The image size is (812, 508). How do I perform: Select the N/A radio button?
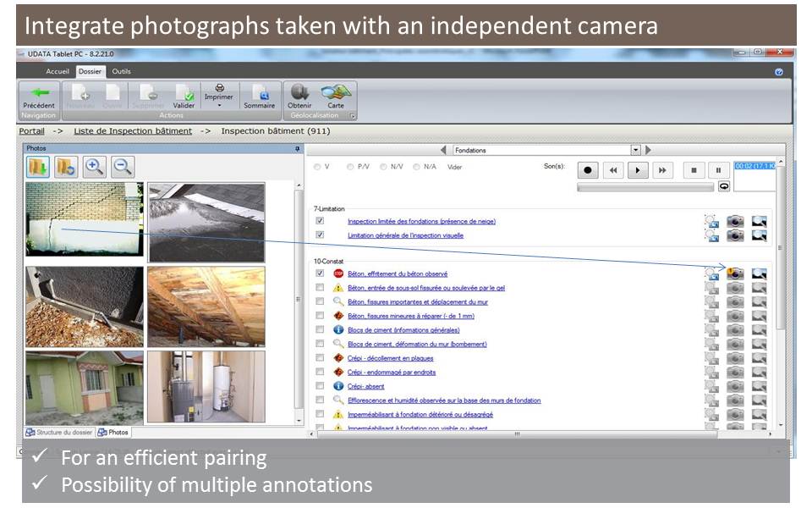[x=417, y=167]
